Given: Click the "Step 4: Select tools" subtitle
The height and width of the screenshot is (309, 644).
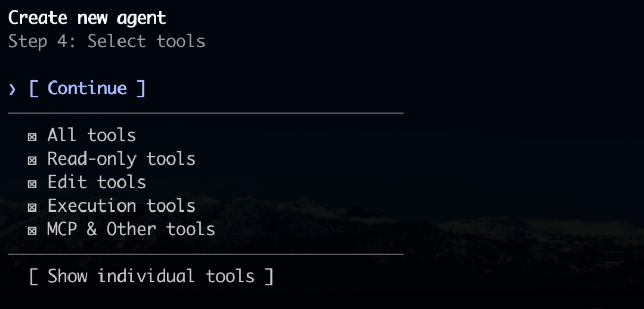Looking at the screenshot, I should [107, 41].
